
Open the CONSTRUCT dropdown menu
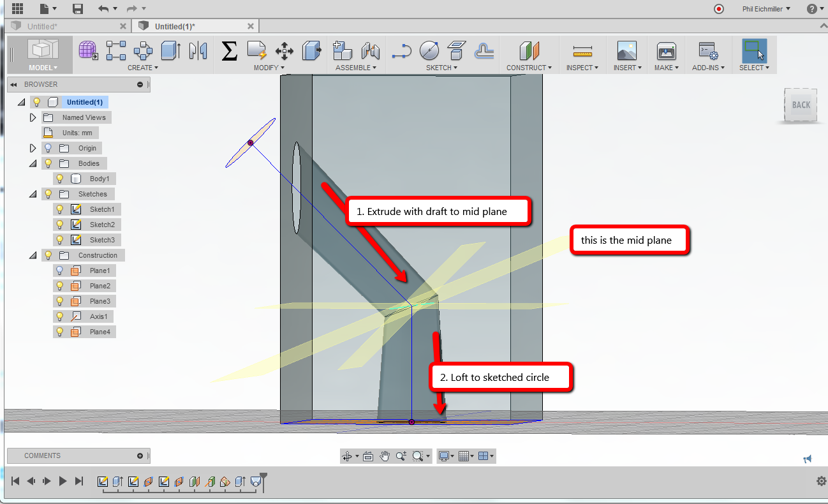pos(529,67)
